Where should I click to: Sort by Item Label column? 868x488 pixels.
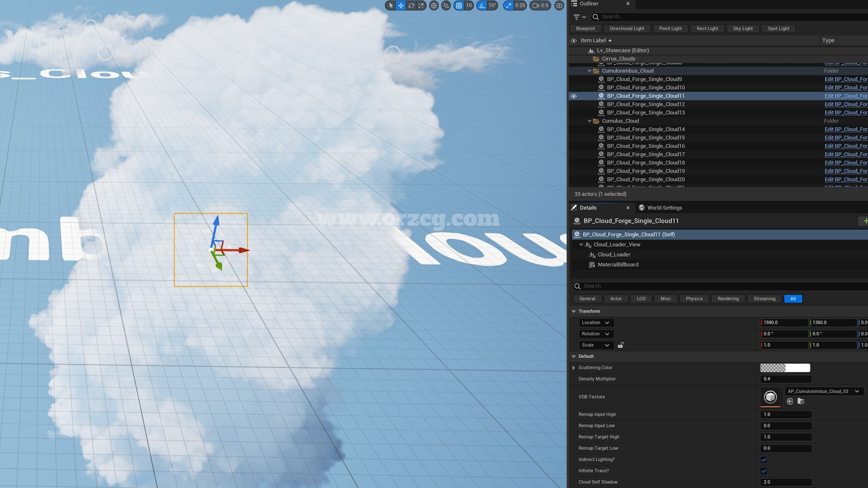pos(596,40)
